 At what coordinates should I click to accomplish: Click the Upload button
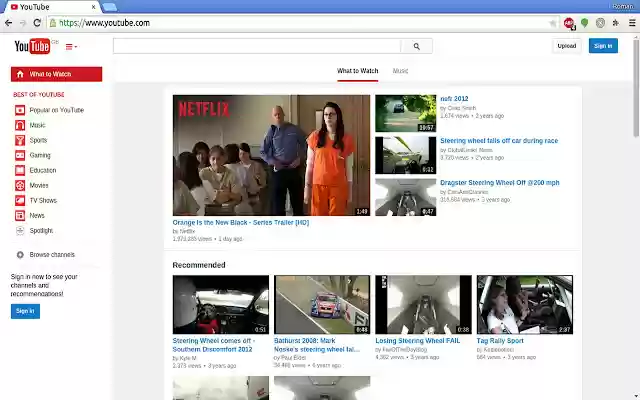point(567,46)
